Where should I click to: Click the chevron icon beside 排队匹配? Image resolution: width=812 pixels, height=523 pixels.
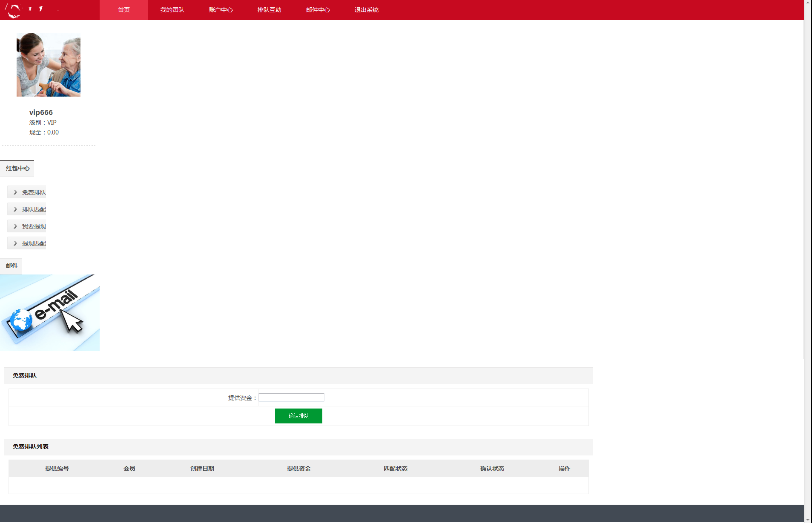[x=15, y=209]
